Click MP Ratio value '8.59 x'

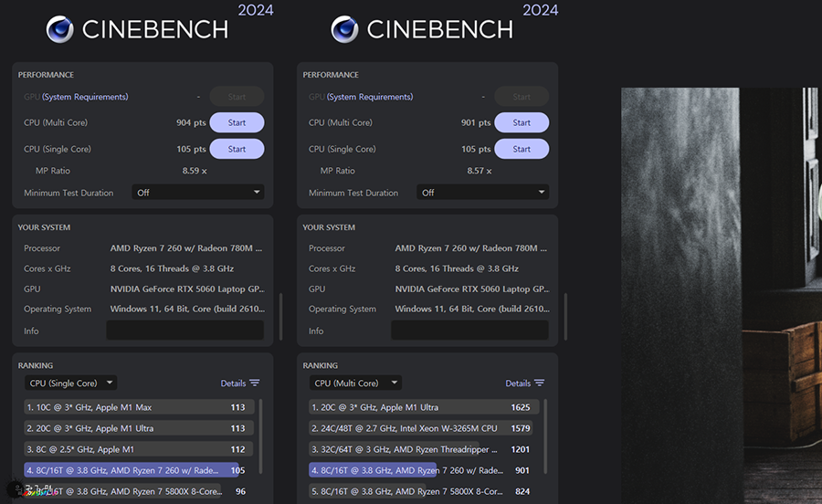[x=195, y=171]
